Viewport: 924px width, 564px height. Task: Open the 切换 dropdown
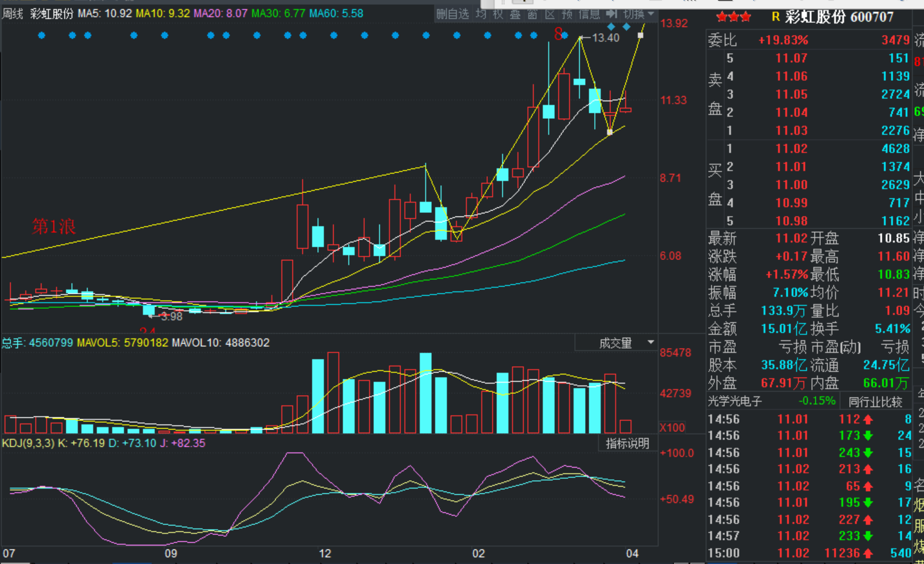(x=638, y=14)
